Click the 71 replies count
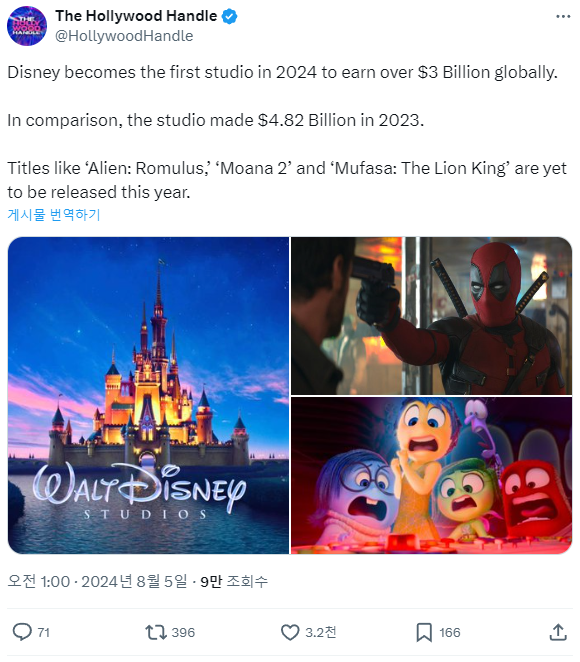Screen dimensions: 580x662 point(43,632)
